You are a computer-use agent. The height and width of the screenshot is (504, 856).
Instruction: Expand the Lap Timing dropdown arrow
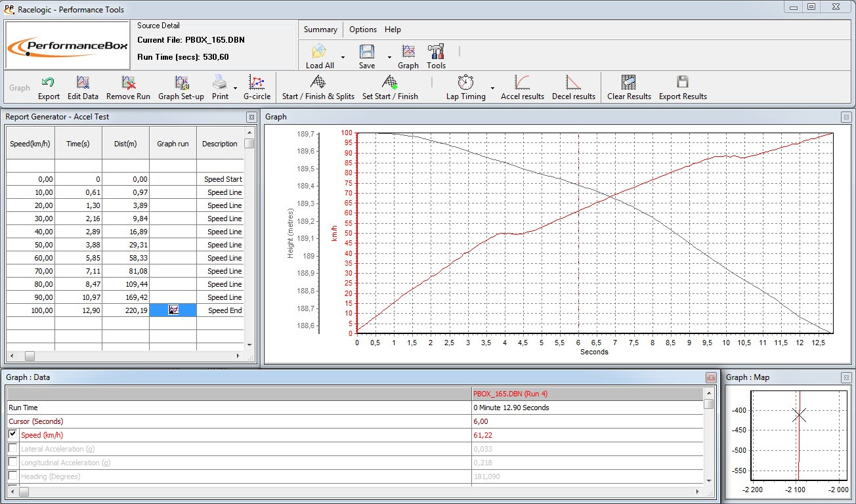tap(492, 89)
